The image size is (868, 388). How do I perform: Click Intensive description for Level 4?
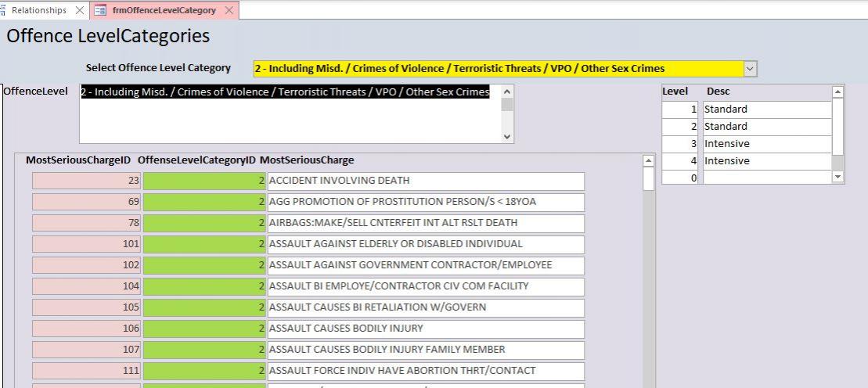(x=767, y=161)
